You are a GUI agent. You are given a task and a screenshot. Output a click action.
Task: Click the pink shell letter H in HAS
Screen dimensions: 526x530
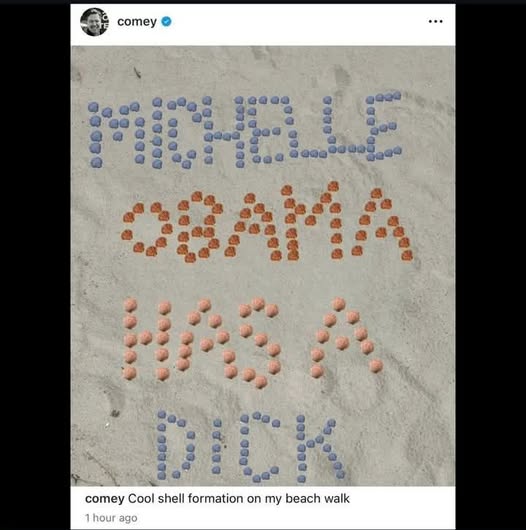click(x=146, y=339)
